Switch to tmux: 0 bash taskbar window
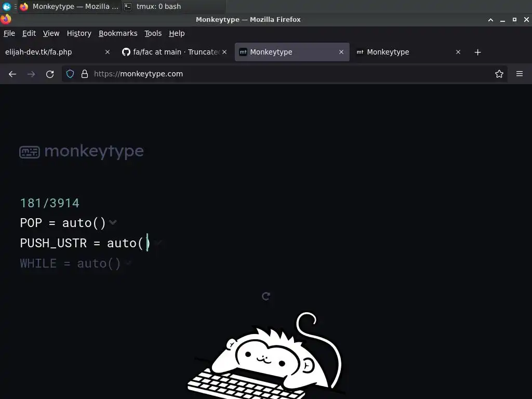The height and width of the screenshot is (399, 532). [x=174, y=6]
